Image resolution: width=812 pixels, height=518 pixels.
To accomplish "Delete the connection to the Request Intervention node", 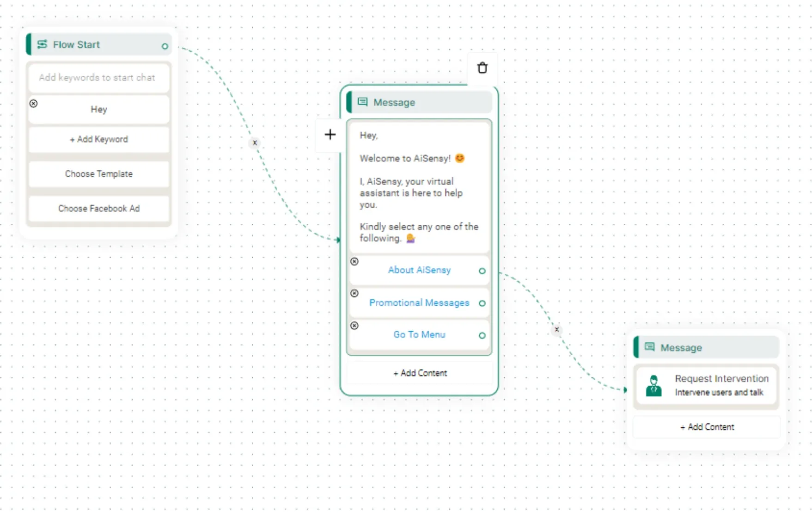I will pos(557,330).
